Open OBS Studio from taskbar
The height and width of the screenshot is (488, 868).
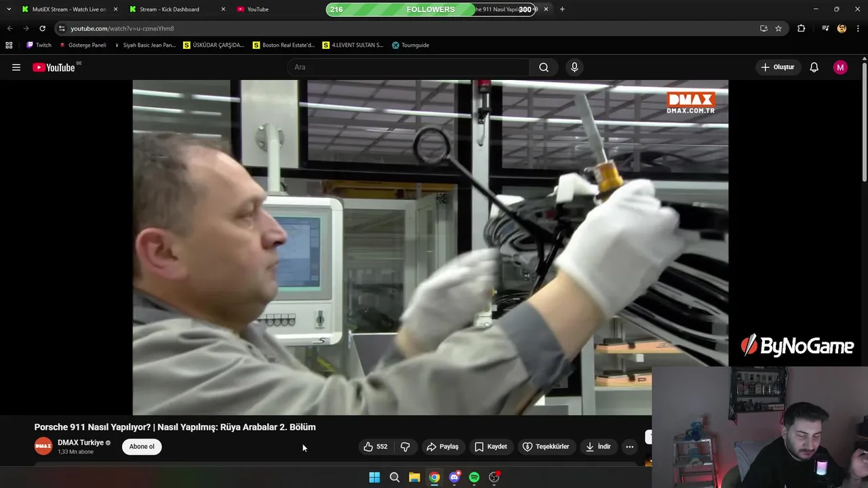coord(494,477)
